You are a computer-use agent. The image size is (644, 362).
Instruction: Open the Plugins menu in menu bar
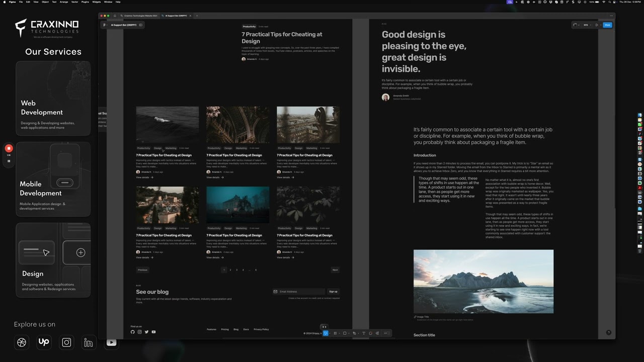pyautogui.click(x=85, y=2)
